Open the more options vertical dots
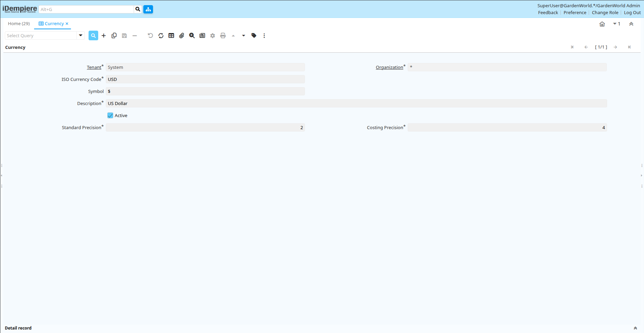The height and width of the screenshot is (333, 644). pyautogui.click(x=264, y=35)
